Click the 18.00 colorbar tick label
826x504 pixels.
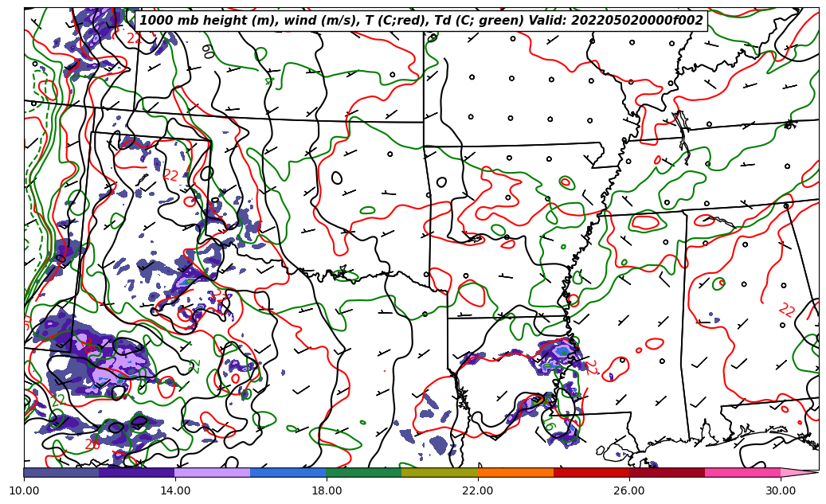coord(327,490)
